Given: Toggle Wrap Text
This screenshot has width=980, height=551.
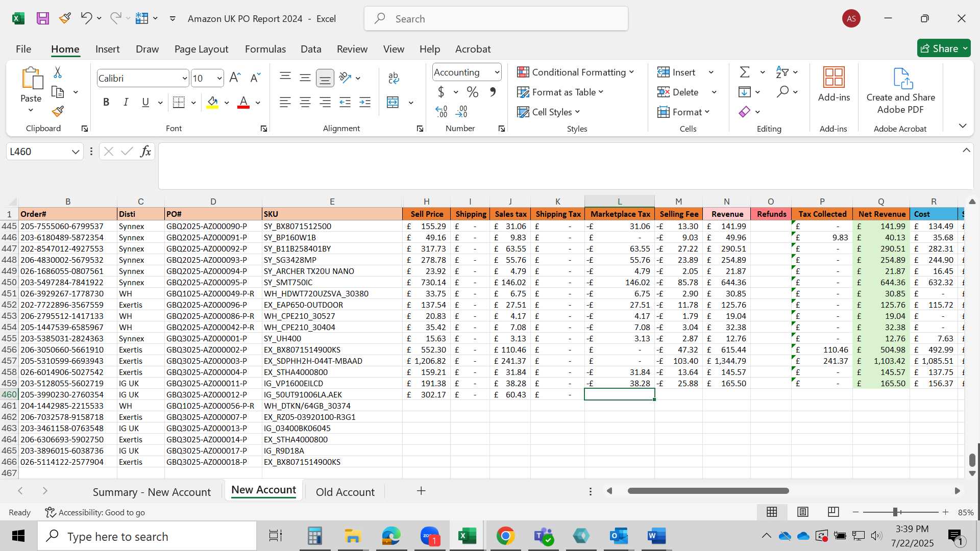Looking at the screenshot, I should point(393,78).
